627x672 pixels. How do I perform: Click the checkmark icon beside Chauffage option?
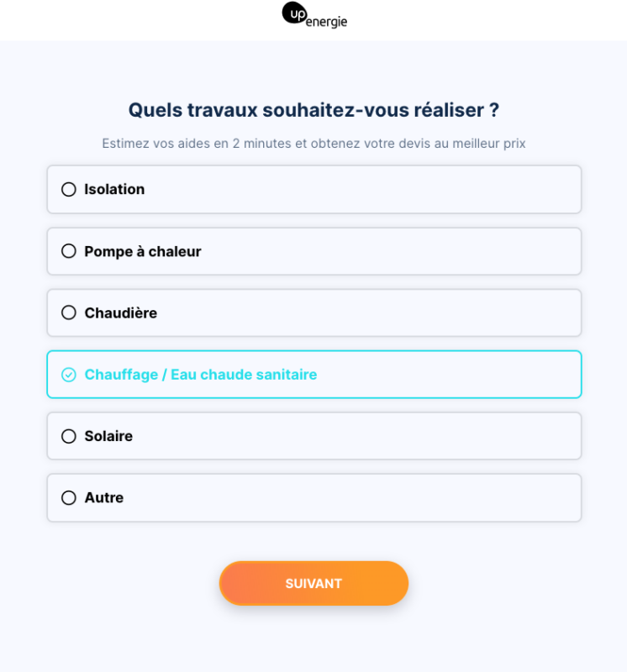[69, 375]
